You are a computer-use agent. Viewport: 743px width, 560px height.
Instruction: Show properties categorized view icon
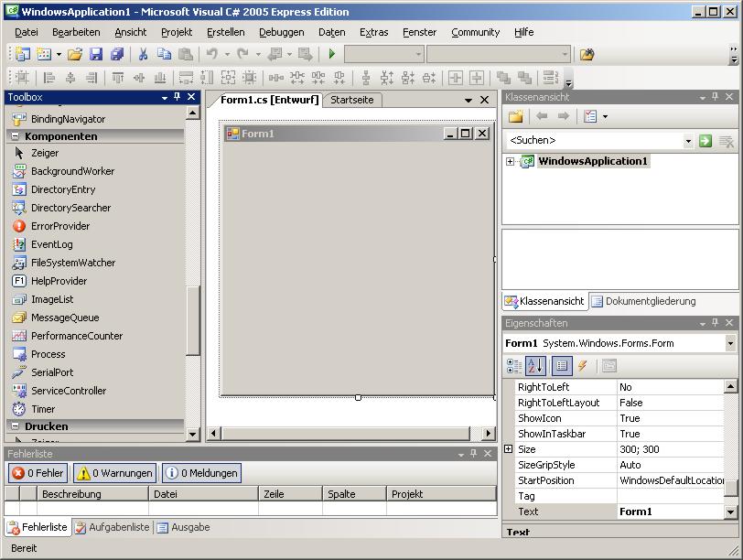coord(514,366)
